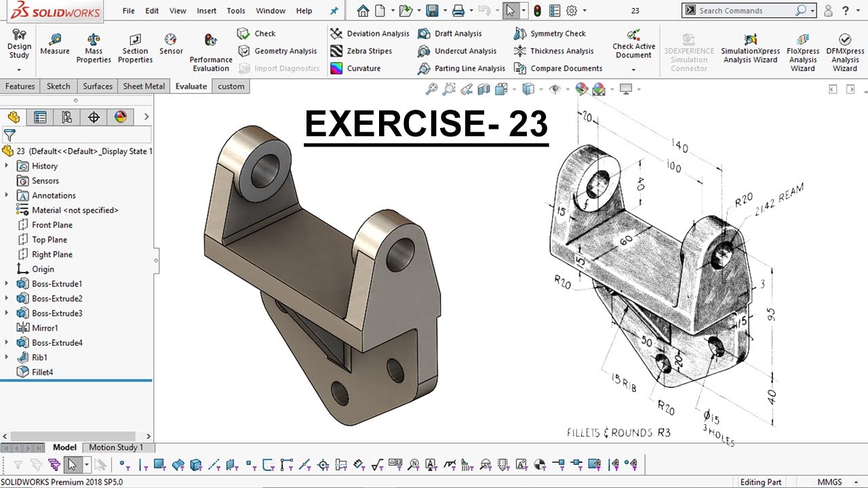Click Zoom to Fit in the view toolbar

click(x=431, y=89)
